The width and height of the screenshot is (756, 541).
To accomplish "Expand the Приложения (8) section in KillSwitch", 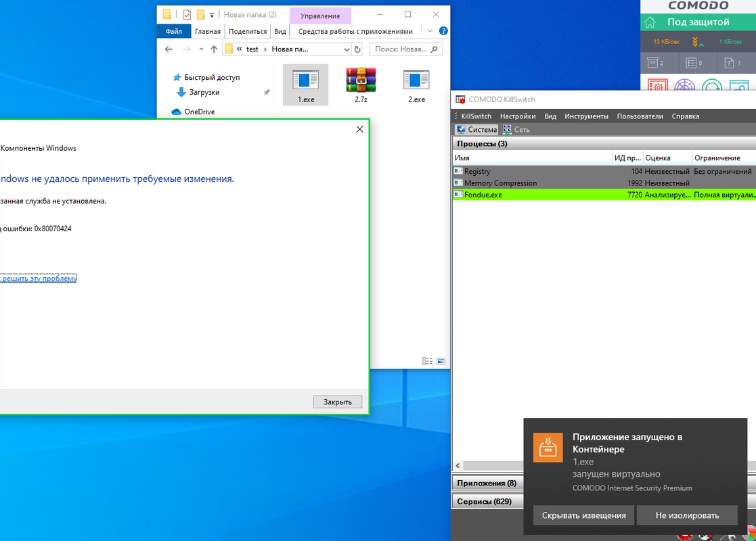I will (x=487, y=483).
